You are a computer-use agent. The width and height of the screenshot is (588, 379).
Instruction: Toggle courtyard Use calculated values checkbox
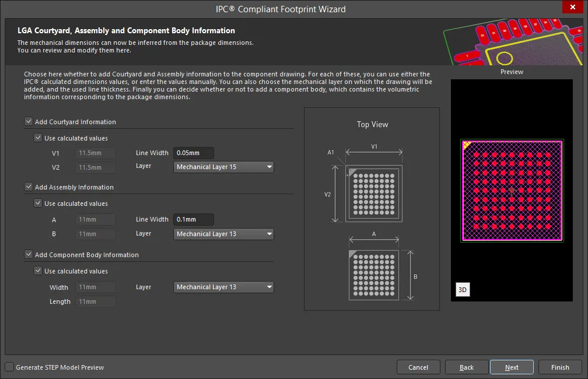38,138
